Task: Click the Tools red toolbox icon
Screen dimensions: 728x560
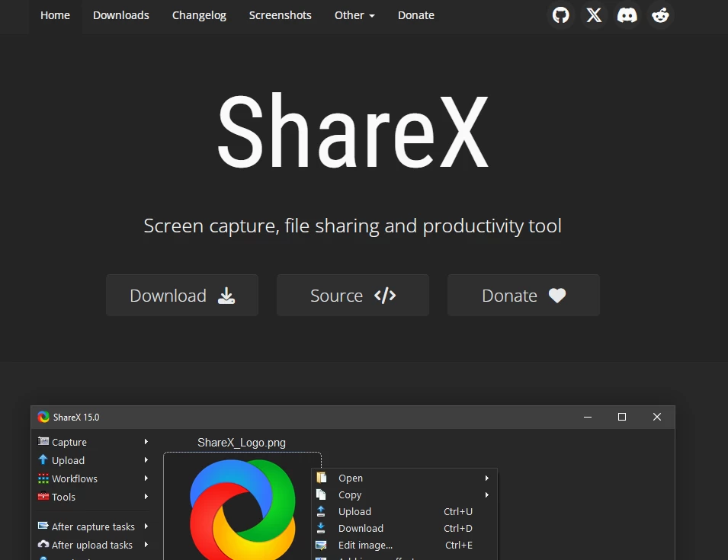Action: pos(43,497)
